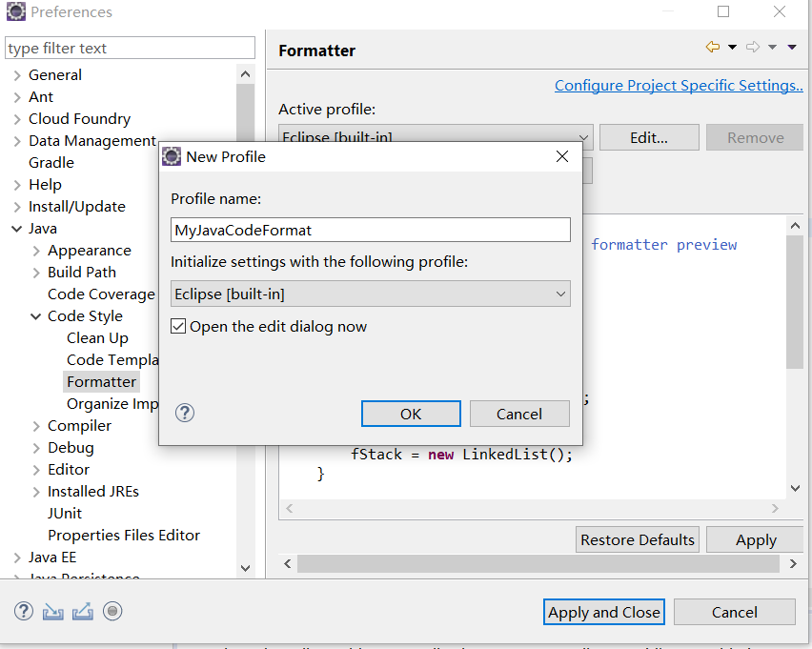812x649 pixels.
Task: Maximize the Preferences window
Action: 723,11
